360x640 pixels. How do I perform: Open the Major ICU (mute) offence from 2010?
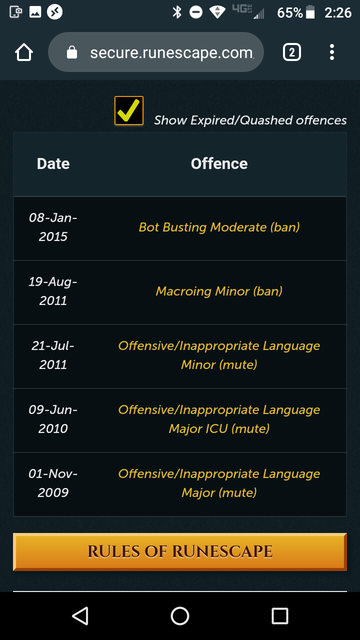tap(219, 419)
